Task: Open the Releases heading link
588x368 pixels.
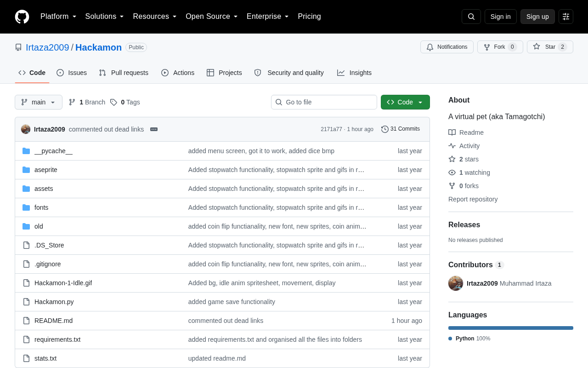Action: click(x=464, y=225)
